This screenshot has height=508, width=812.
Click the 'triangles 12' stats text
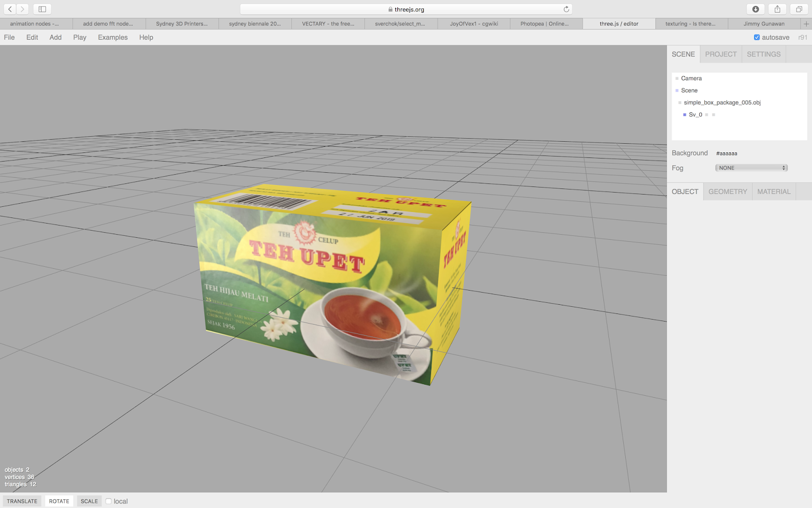[x=20, y=484]
